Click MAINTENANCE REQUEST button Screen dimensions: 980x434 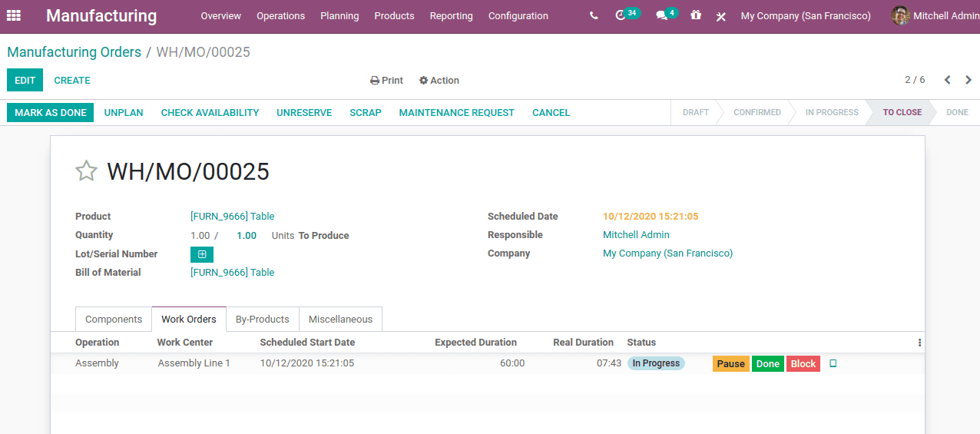pyautogui.click(x=457, y=113)
